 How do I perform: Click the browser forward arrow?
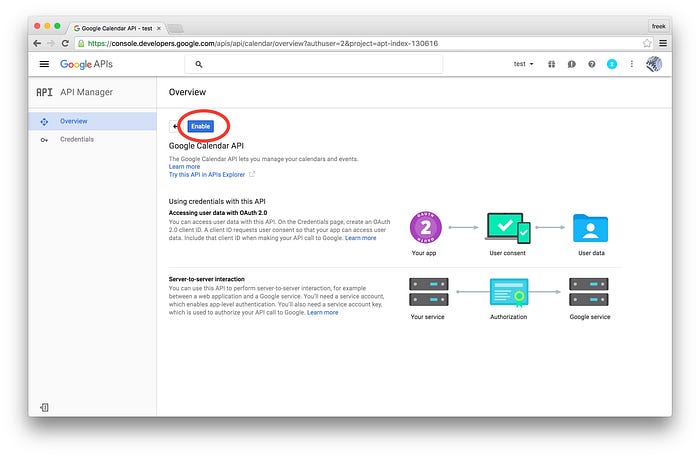click(51, 43)
